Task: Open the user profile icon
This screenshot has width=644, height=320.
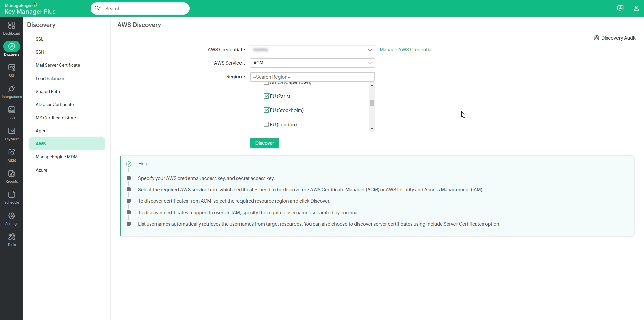Action: click(x=636, y=8)
